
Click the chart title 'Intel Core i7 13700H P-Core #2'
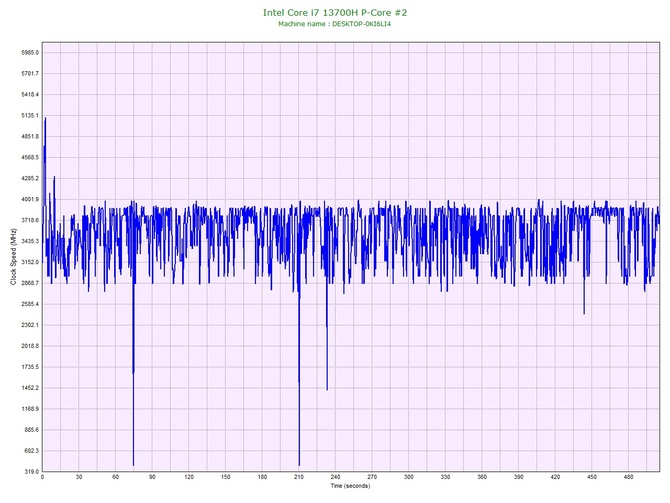tap(335, 12)
